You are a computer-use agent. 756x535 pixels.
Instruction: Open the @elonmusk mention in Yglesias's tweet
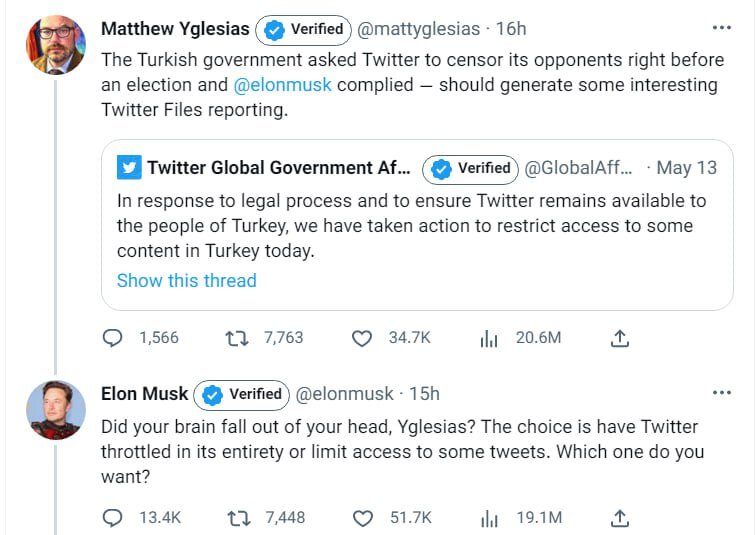pyautogui.click(x=289, y=85)
